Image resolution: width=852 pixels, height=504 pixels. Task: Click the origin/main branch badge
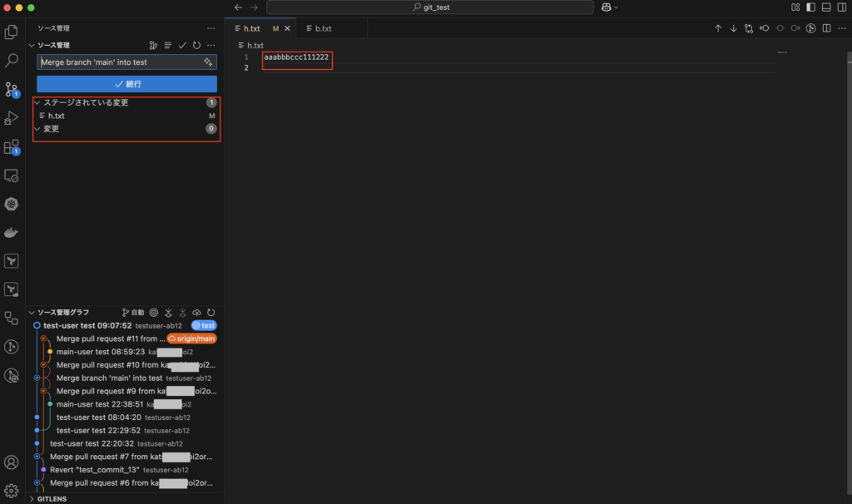192,338
